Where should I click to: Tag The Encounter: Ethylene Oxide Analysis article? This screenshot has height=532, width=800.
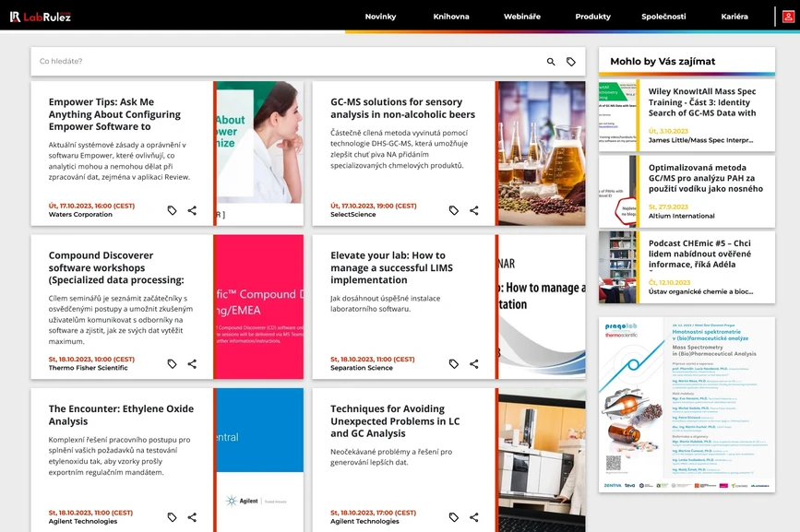tap(171, 517)
